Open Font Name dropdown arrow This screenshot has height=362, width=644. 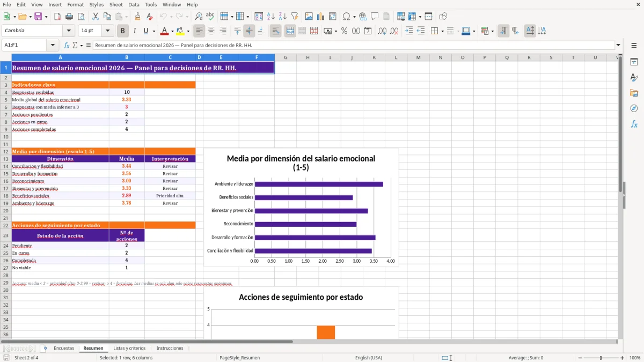[x=68, y=31]
